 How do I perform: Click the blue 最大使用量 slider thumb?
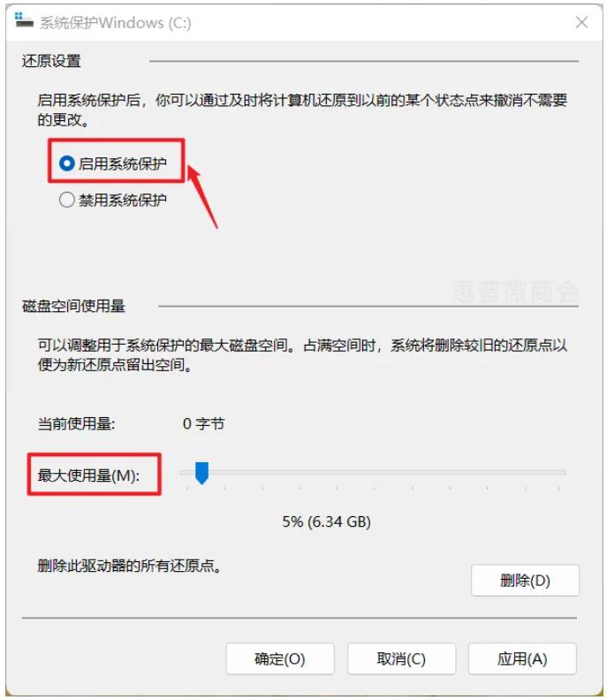201,473
